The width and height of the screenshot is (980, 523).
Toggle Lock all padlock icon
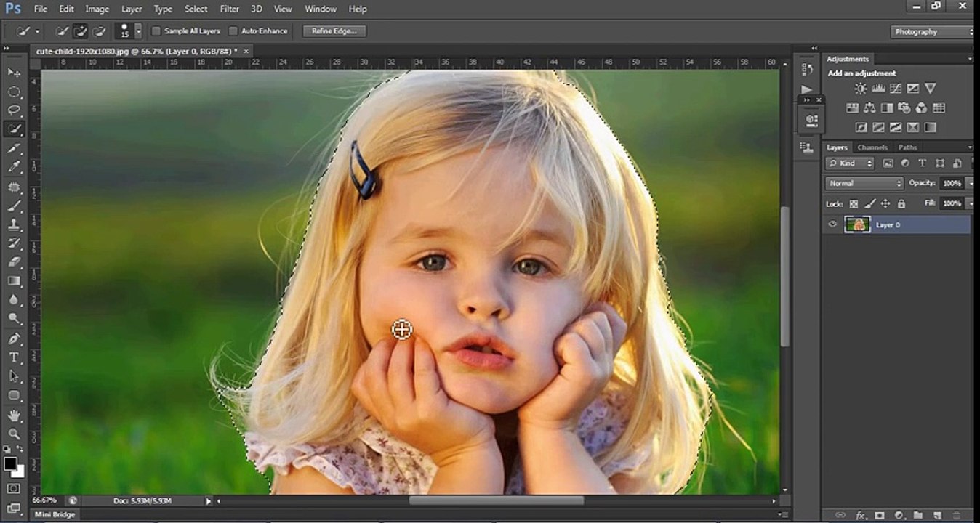901,204
